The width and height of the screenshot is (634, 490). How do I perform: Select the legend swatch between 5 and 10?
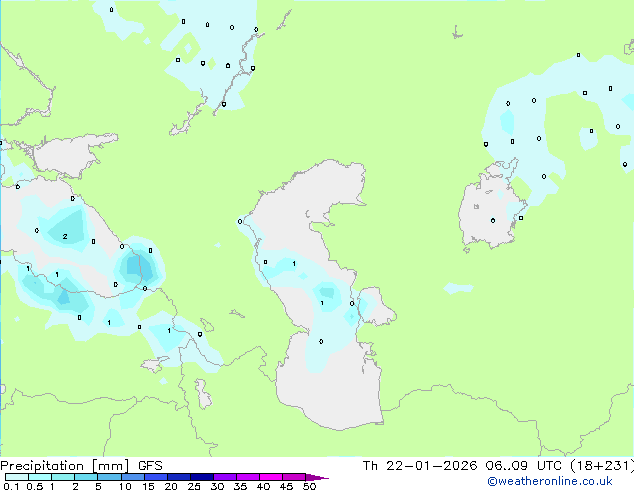[109, 477]
